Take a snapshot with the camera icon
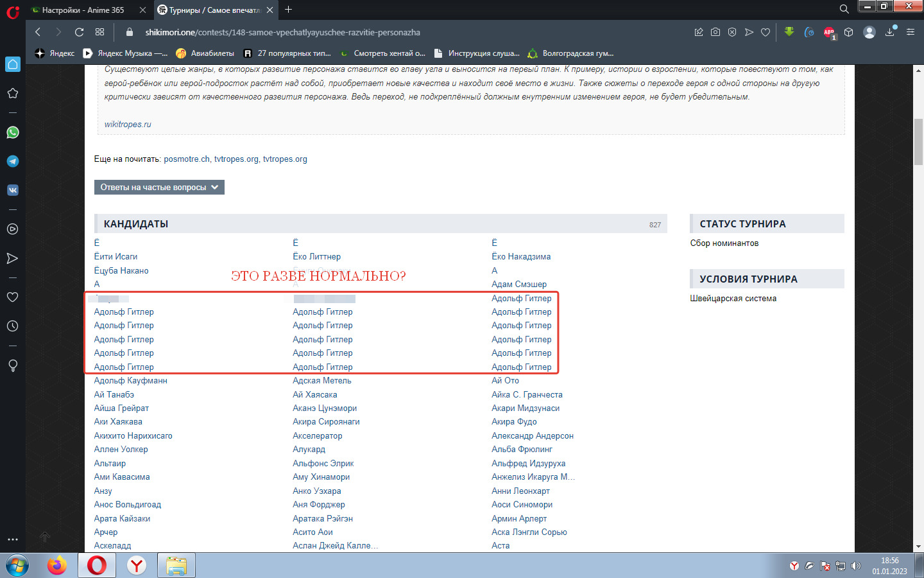924x578 pixels. [715, 32]
